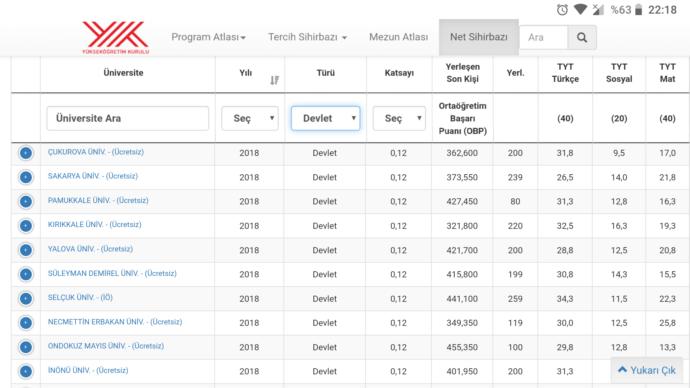Focus the Üniversite Ara input field

point(128,118)
